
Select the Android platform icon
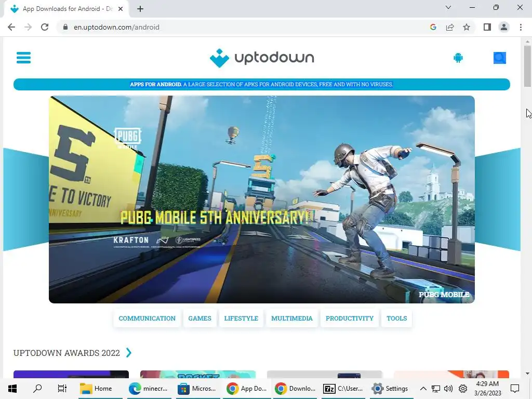(x=458, y=58)
